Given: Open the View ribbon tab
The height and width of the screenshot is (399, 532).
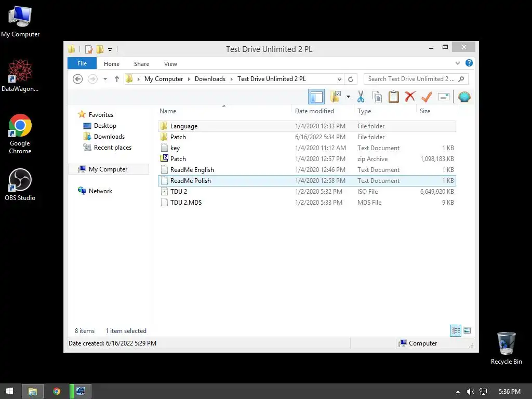Looking at the screenshot, I should coord(170,64).
